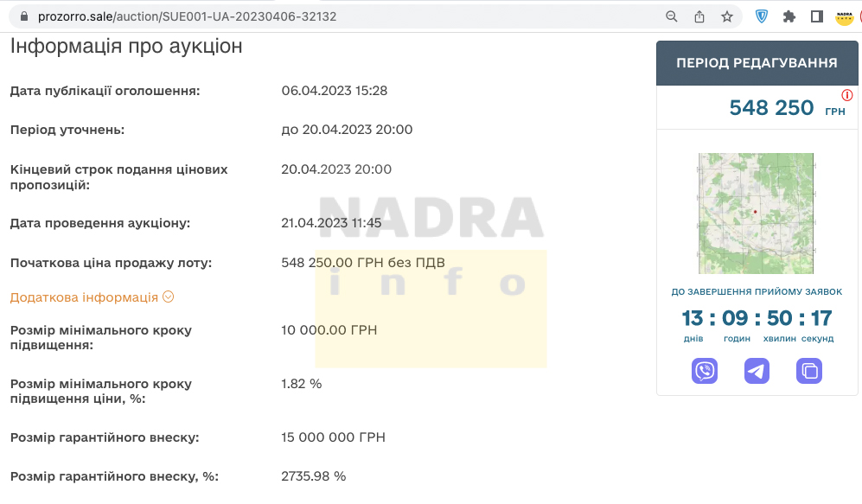Image resolution: width=862 pixels, height=504 pixels.
Task: Toggle the browser side panel
Action: pos(816,16)
